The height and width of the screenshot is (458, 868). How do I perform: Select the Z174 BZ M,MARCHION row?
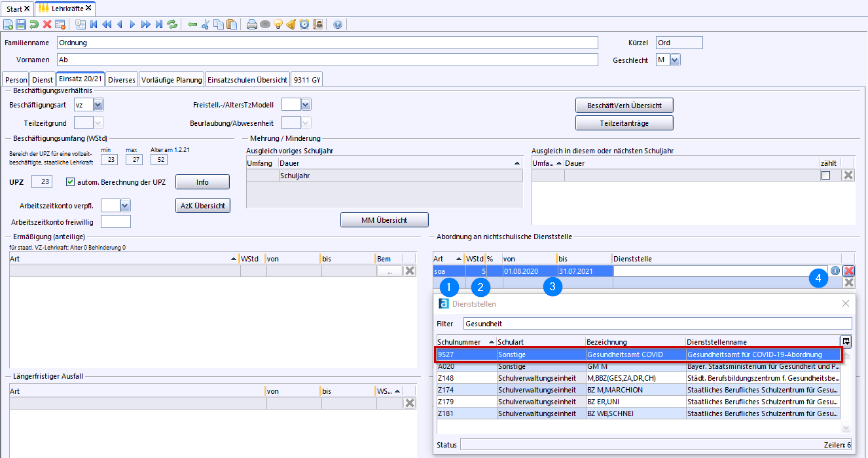638,389
